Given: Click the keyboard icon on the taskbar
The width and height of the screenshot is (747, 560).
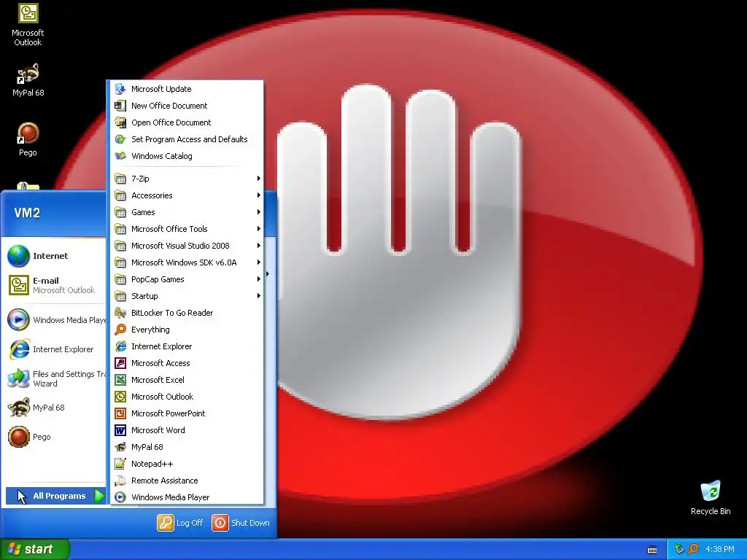Looking at the screenshot, I should click(x=652, y=550).
